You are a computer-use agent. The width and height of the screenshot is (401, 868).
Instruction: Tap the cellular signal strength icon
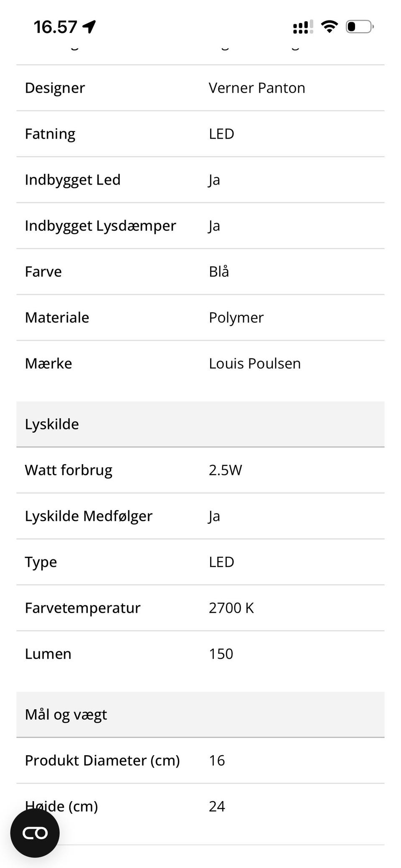click(x=302, y=26)
